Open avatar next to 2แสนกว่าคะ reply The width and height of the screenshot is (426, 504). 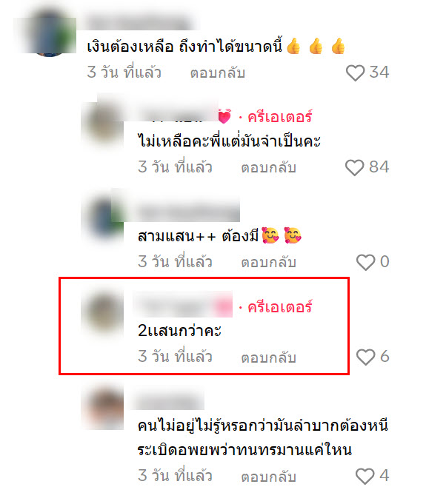(104, 313)
